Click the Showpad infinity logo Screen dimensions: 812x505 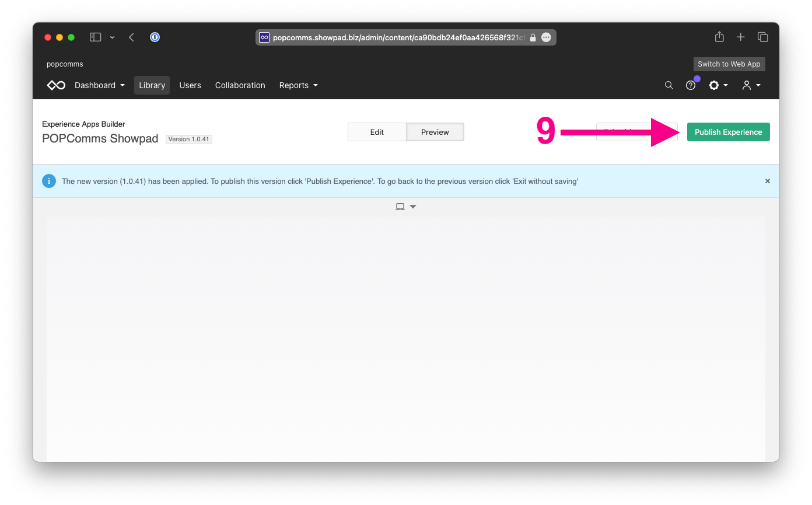pyautogui.click(x=55, y=85)
